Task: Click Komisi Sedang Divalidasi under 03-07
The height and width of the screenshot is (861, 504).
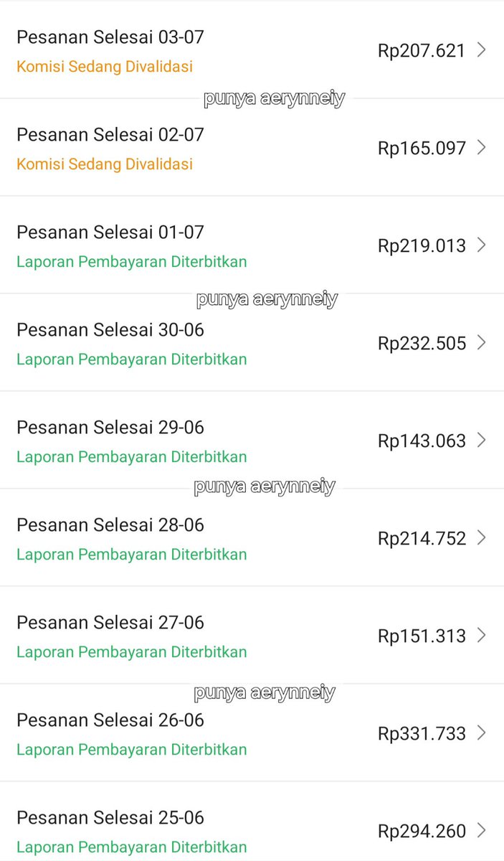Action: coord(105,67)
